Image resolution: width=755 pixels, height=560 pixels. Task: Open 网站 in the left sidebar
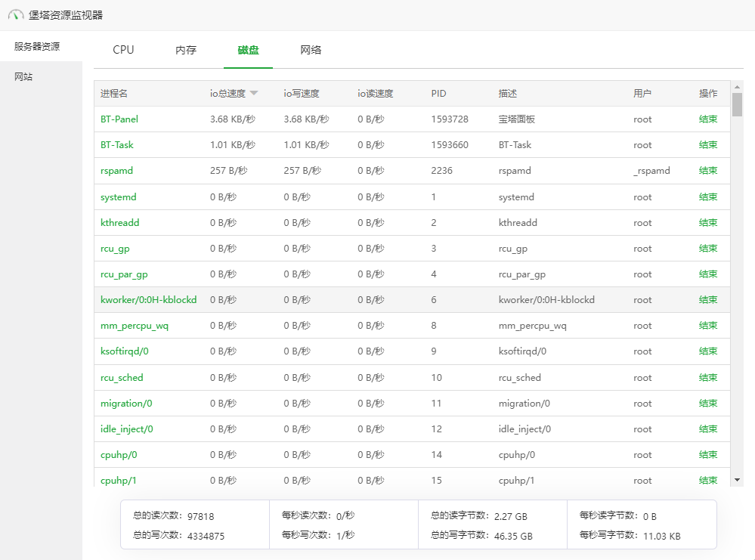click(24, 77)
